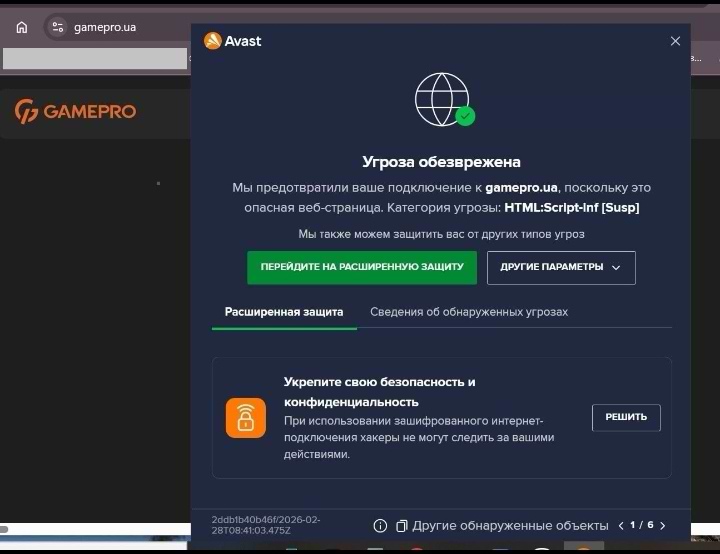This screenshot has height=554, width=720.
Task: Click the globe threat-blocked icon
Action: pos(443,100)
